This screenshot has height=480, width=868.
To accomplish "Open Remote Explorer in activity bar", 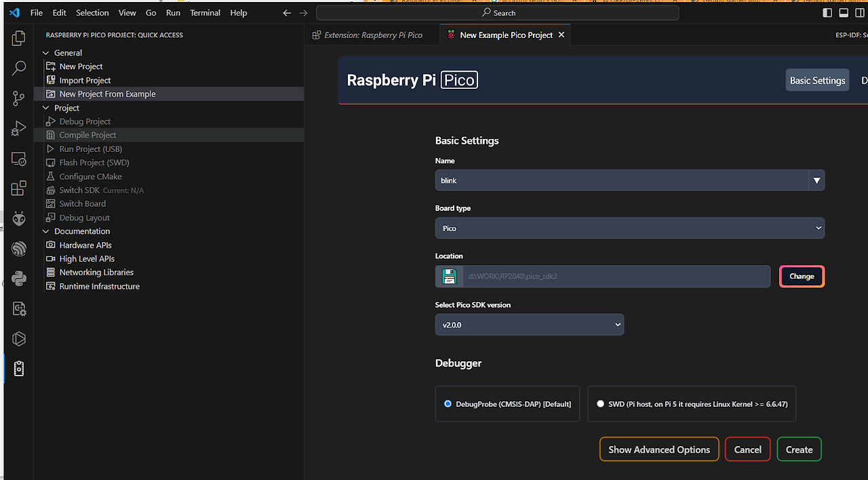I will 19,159.
